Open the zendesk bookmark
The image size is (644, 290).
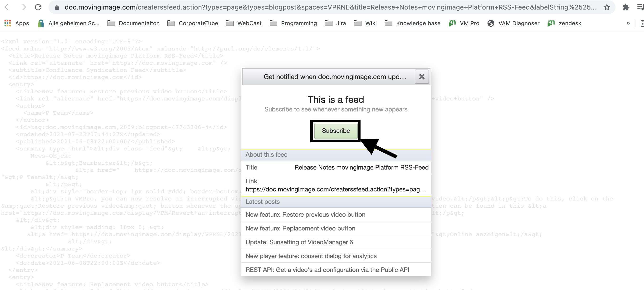[x=564, y=23]
